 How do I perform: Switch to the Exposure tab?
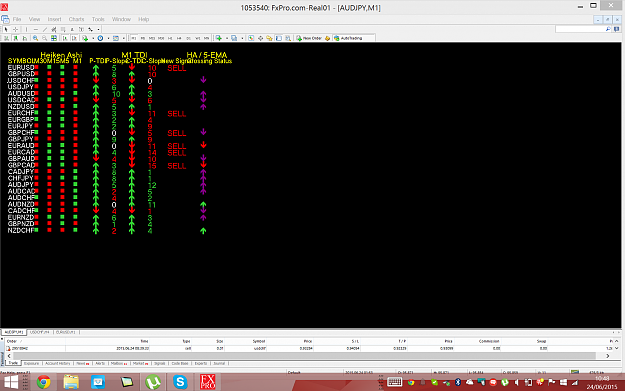31,363
